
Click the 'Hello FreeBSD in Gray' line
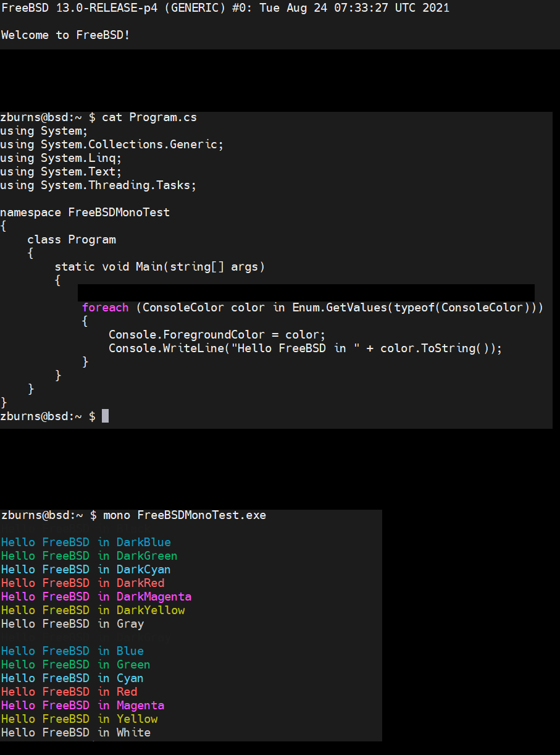pos(73,624)
